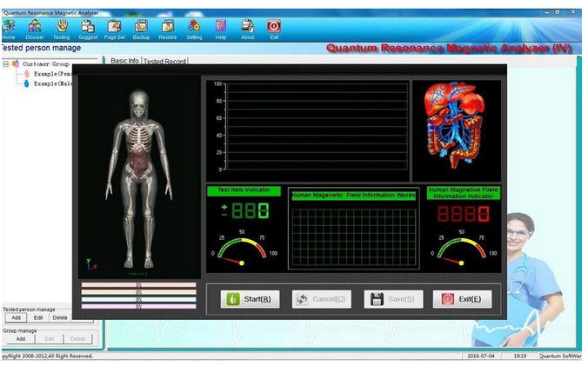Click the green Test Item Indicator display
Viewport: 588px width, 366px height.
pyautogui.click(x=245, y=210)
